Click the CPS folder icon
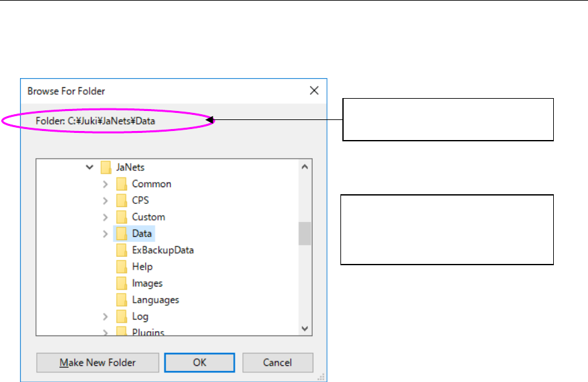 122,201
